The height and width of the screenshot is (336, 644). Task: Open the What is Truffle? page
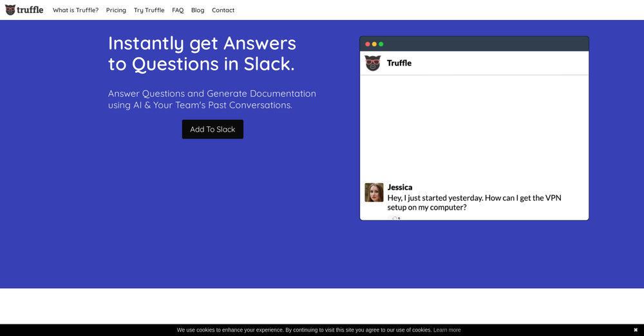[x=75, y=10]
